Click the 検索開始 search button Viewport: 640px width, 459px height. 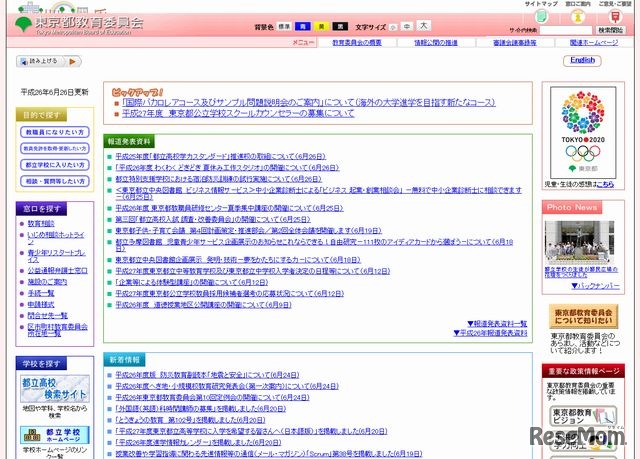click(611, 30)
